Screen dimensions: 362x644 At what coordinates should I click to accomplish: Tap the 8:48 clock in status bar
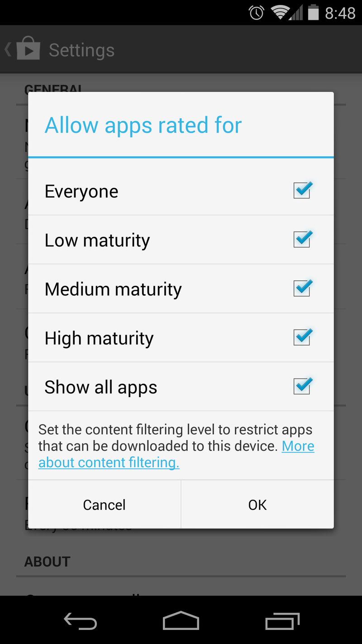[340, 13]
